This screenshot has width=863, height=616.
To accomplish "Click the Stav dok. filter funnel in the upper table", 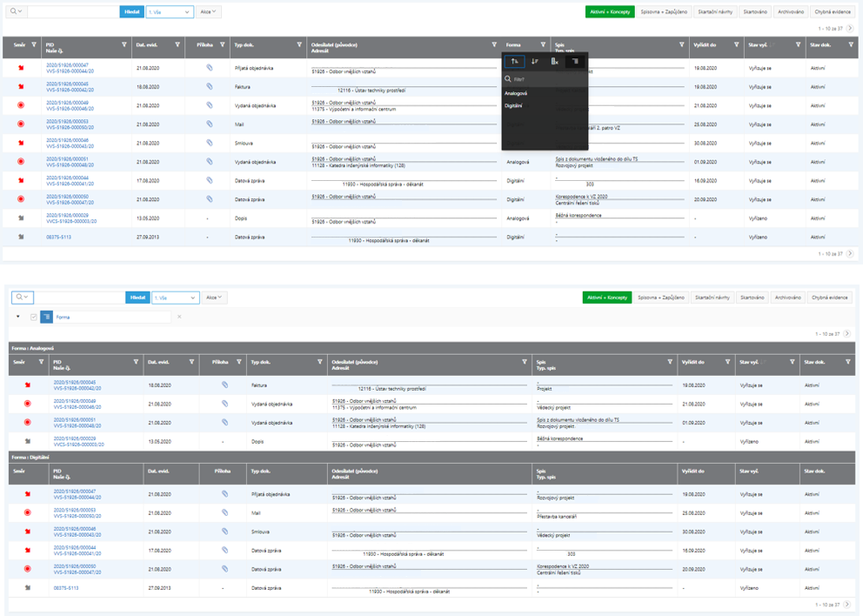I will pyautogui.click(x=851, y=44).
